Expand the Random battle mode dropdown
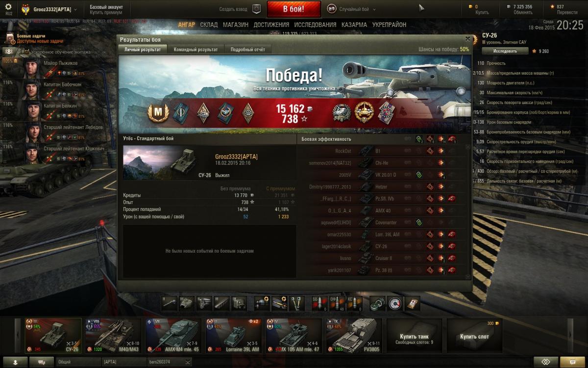Screen dimensions: 588x368 pos(353,9)
